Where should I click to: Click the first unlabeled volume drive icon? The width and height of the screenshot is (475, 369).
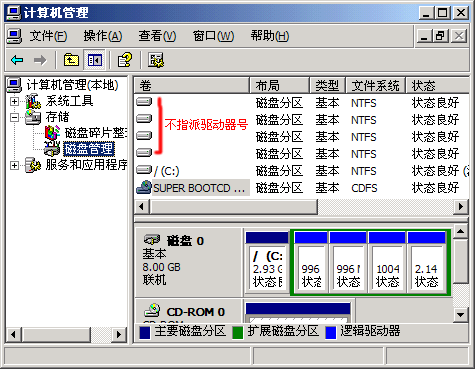144,101
